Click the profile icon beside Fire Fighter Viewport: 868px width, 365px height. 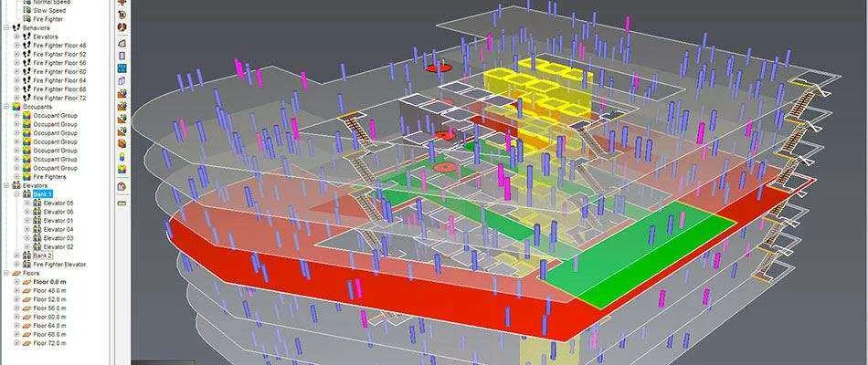26,19
